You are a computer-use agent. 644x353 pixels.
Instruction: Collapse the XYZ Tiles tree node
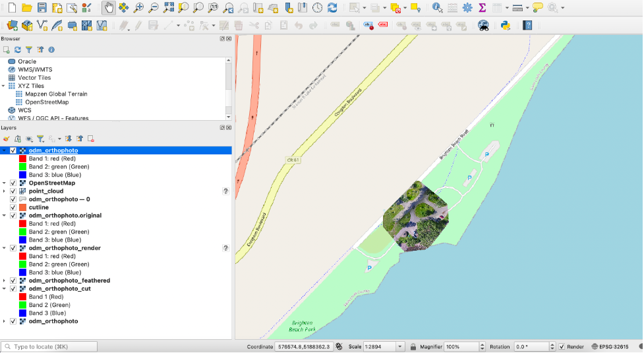click(4, 86)
